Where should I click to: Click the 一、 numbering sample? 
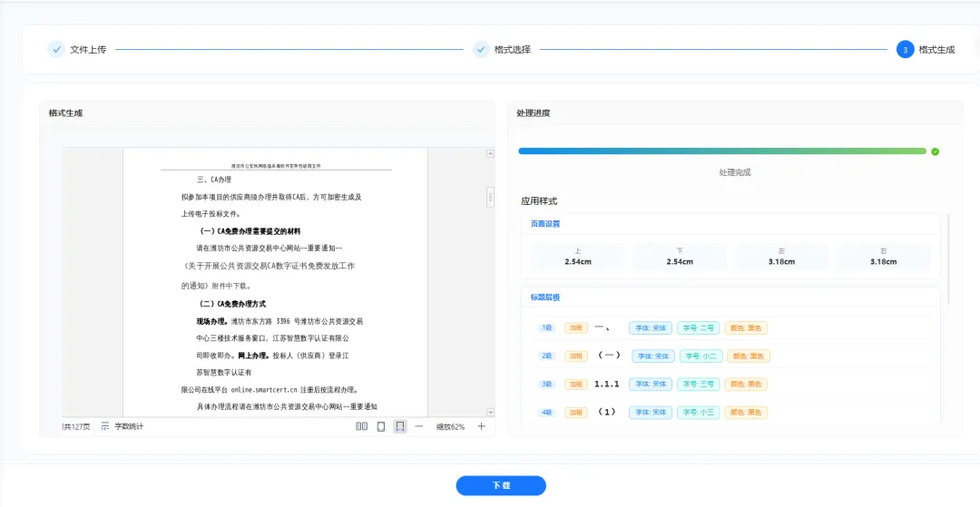click(x=603, y=327)
